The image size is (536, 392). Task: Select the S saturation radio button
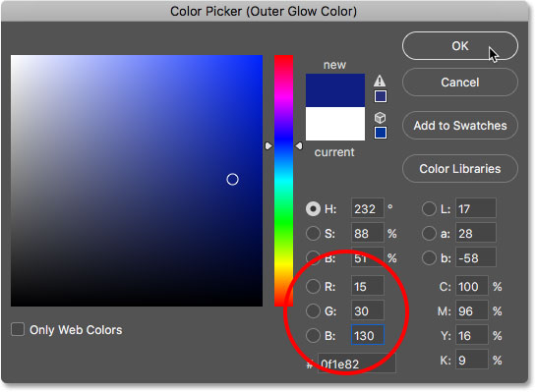[x=313, y=234]
